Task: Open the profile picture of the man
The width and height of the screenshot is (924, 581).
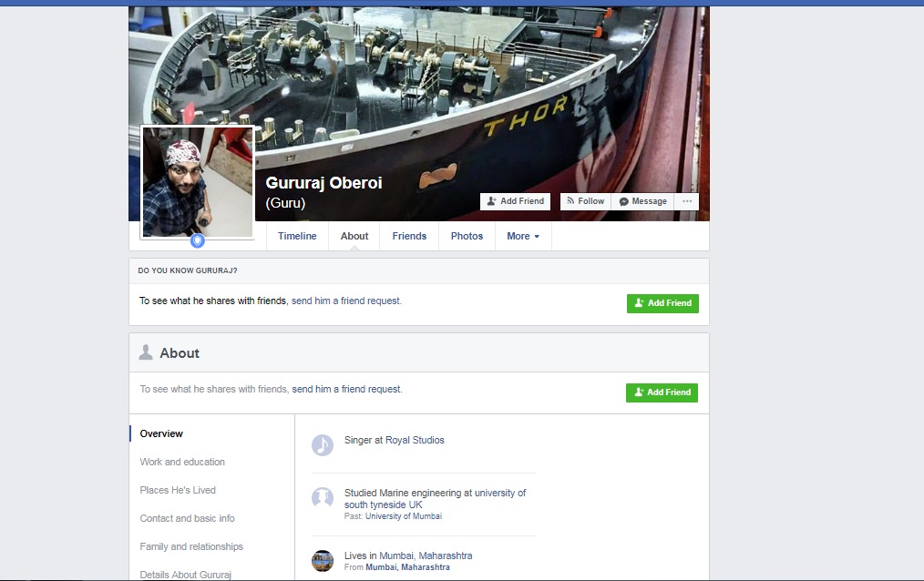Action: click(198, 182)
